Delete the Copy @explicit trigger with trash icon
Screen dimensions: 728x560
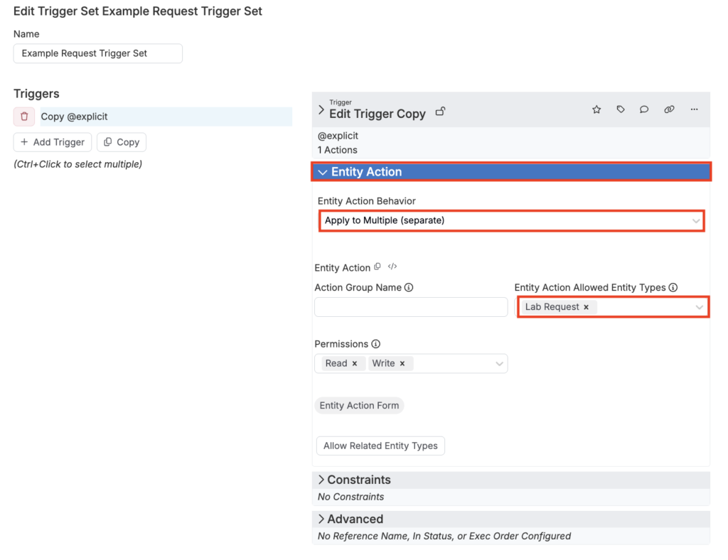[x=24, y=117]
